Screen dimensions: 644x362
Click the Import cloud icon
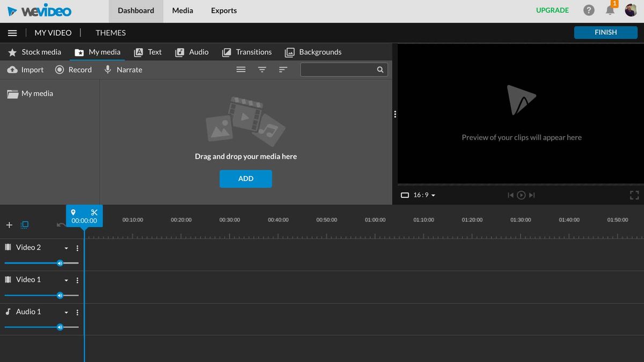pyautogui.click(x=13, y=69)
